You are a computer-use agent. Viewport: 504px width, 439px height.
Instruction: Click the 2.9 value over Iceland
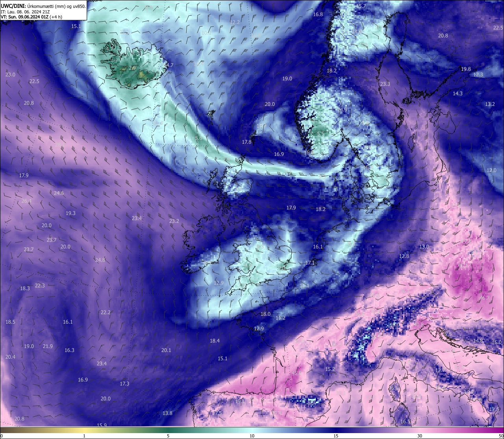[132, 68]
